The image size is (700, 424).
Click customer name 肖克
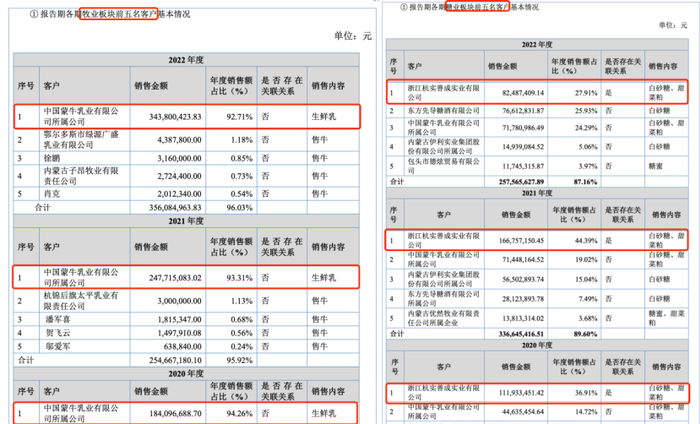[x=52, y=194]
